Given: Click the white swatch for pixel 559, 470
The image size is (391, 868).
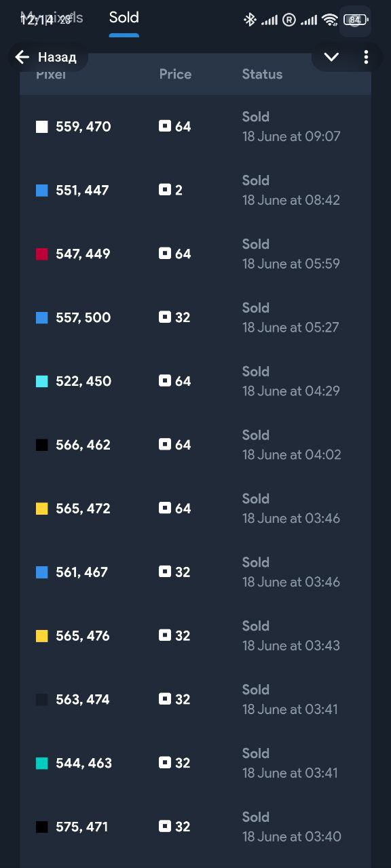Looking at the screenshot, I should point(42,127).
